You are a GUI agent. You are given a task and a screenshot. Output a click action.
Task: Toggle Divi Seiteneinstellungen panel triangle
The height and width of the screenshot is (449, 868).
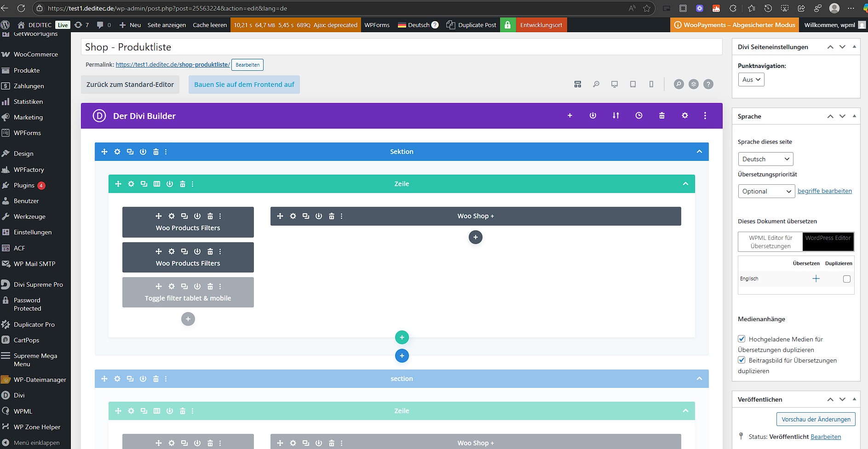pos(854,47)
